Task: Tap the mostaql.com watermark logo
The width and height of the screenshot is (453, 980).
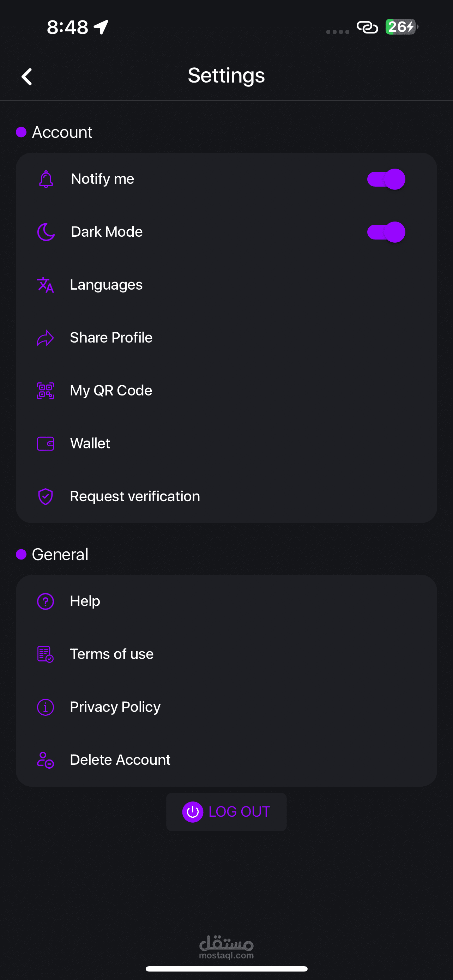Action: 226,947
